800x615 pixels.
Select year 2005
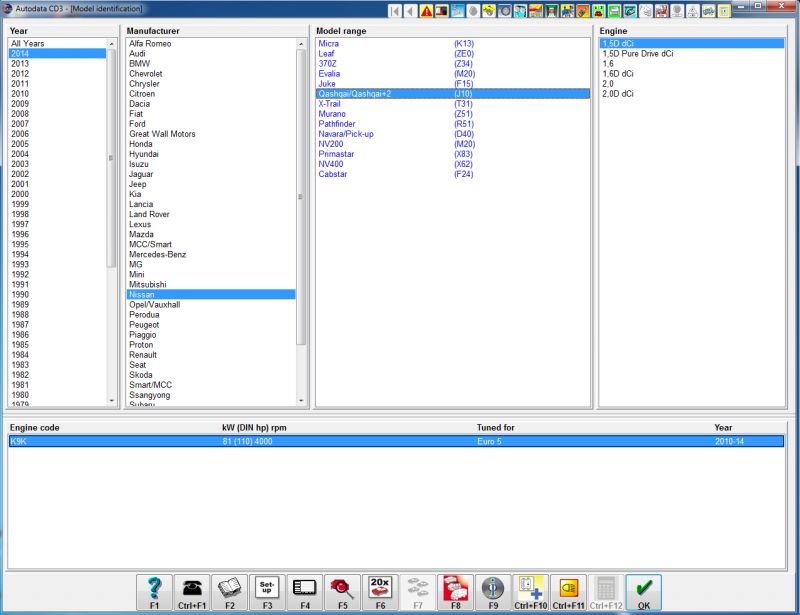[57, 144]
